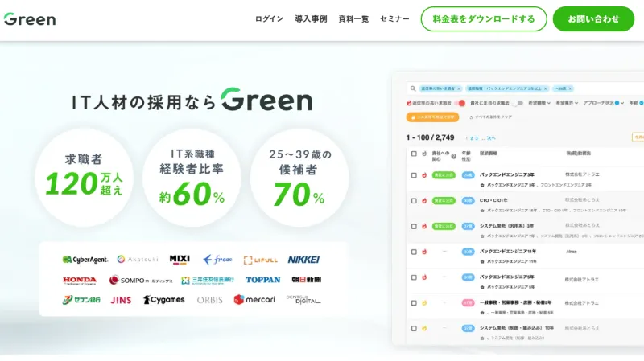The height and width of the screenshot is (361, 644).
Task: Click the '1 - 100 / 2,749' result count
Action: coord(430,137)
